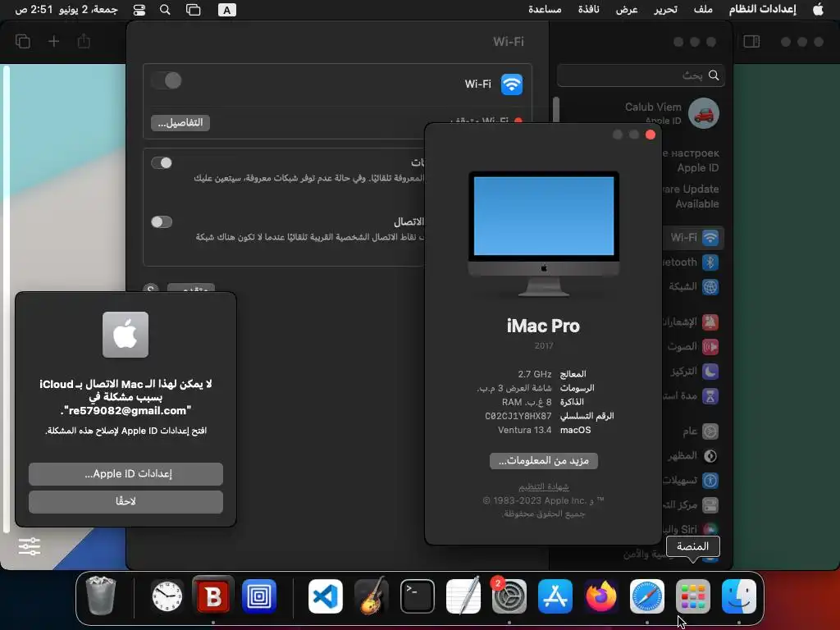Toggle the ask-to-join-hotspots switch
The image size is (840, 630).
(x=162, y=221)
